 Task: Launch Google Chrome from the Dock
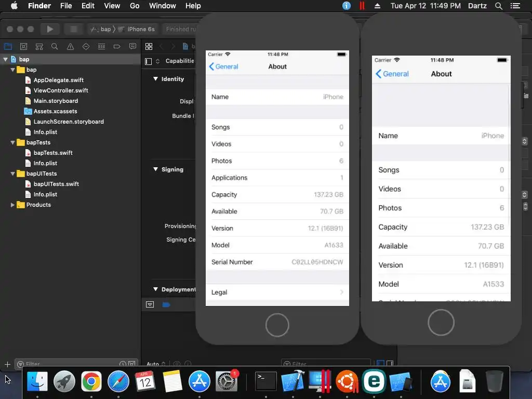coord(91,381)
